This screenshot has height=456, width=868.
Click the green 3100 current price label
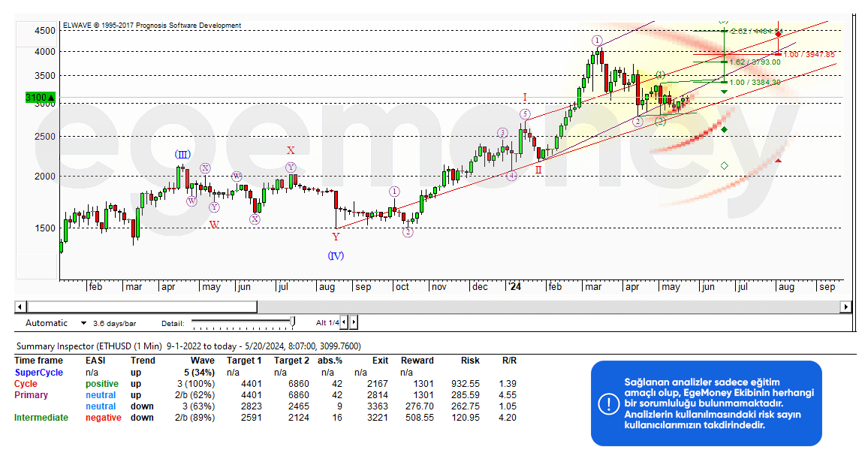[39, 98]
